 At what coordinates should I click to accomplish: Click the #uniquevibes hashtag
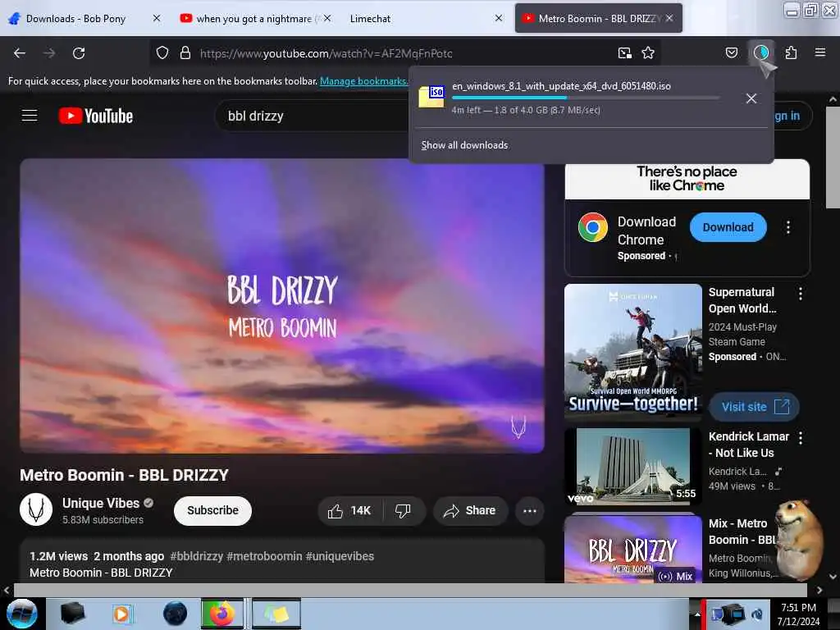point(340,557)
